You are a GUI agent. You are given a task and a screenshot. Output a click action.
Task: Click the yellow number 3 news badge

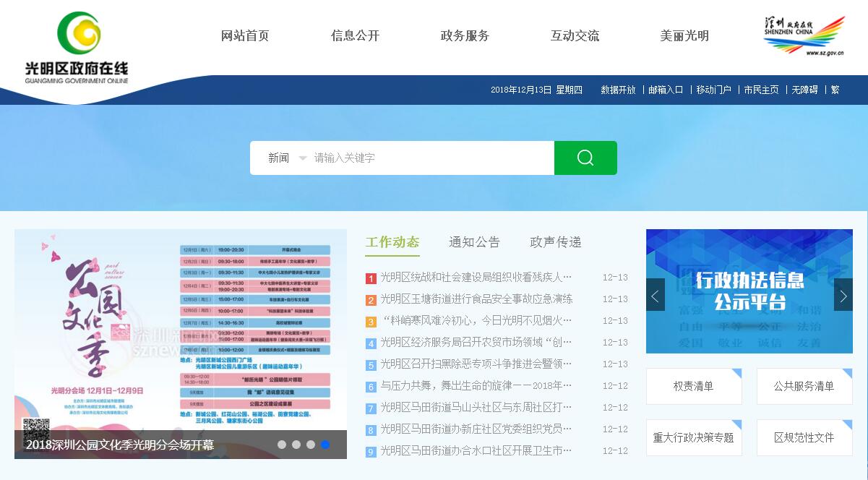point(371,322)
